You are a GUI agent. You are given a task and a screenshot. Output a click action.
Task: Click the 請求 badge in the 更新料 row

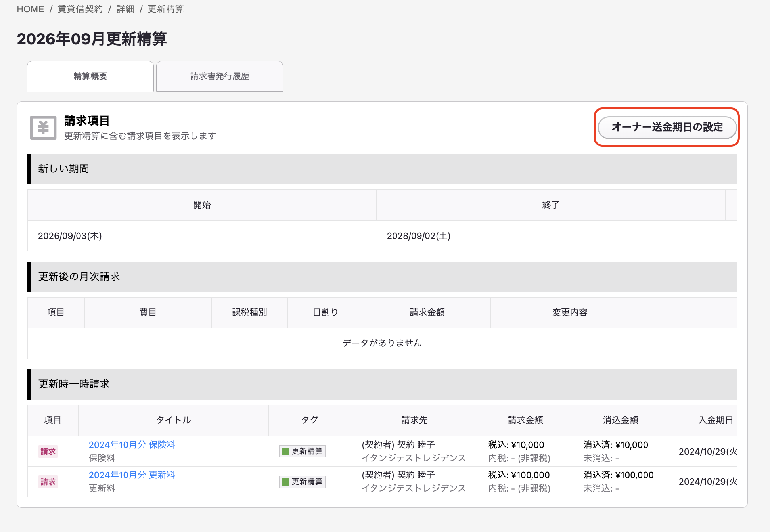click(x=48, y=482)
